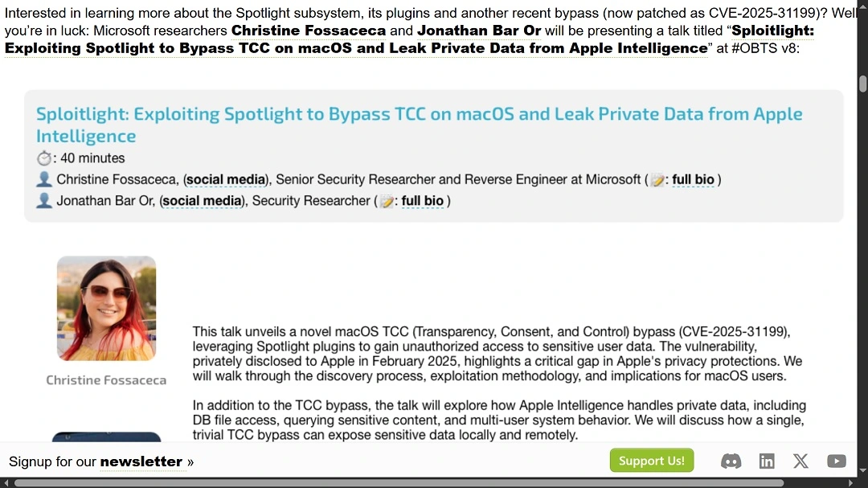Click the Support Us button
The height and width of the screenshot is (488, 868).
pyautogui.click(x=651, y=461)
